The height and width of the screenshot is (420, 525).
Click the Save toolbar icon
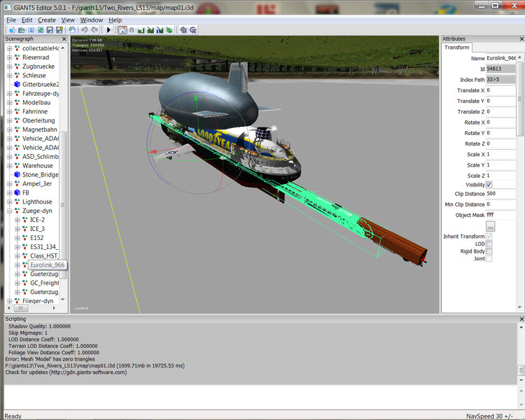click(x=50, y=30)
